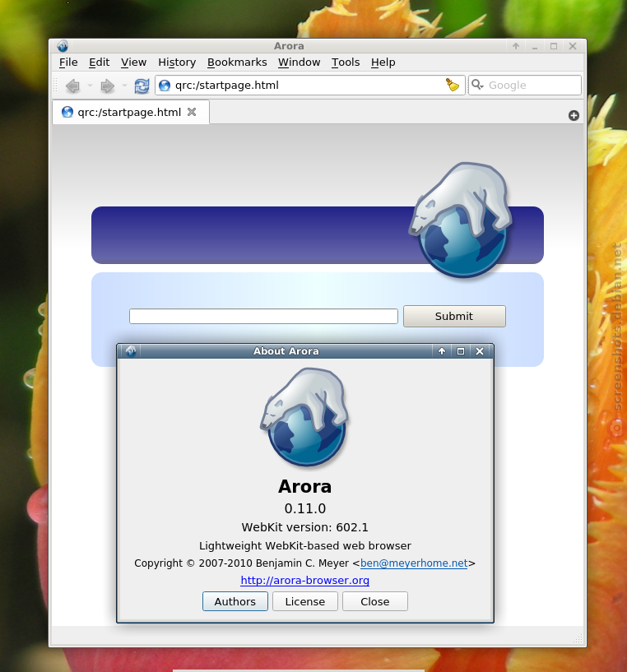627x672 pixels.
Task: Open the Edit menu
Action: coord(99,63)
